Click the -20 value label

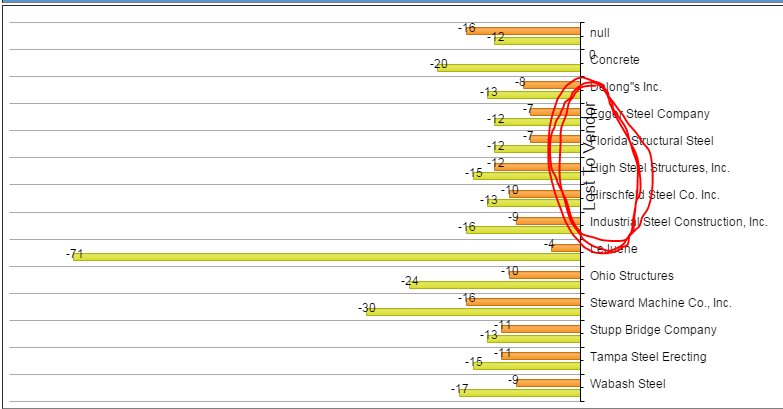(439, 64)
